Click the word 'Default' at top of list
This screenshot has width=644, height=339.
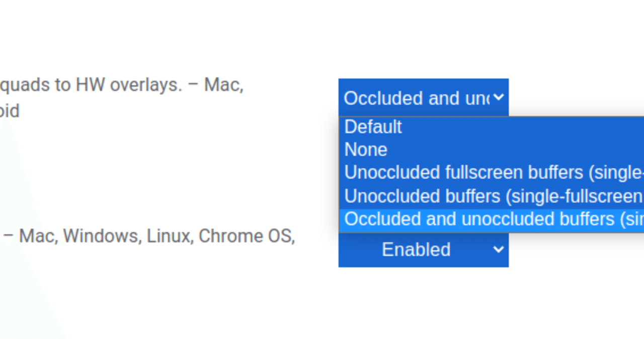(373, 127)
